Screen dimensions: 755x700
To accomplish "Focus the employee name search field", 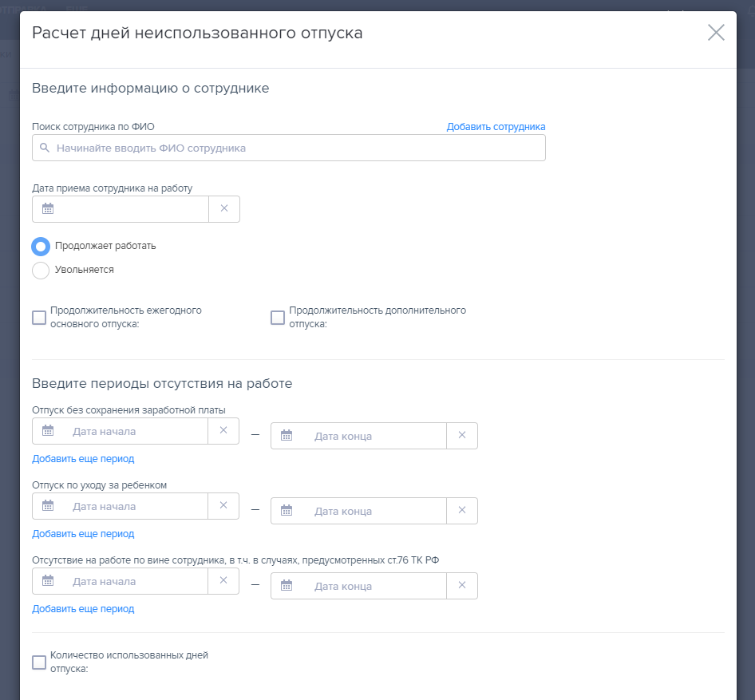I will pyautogui.click(x=295, y=148).
